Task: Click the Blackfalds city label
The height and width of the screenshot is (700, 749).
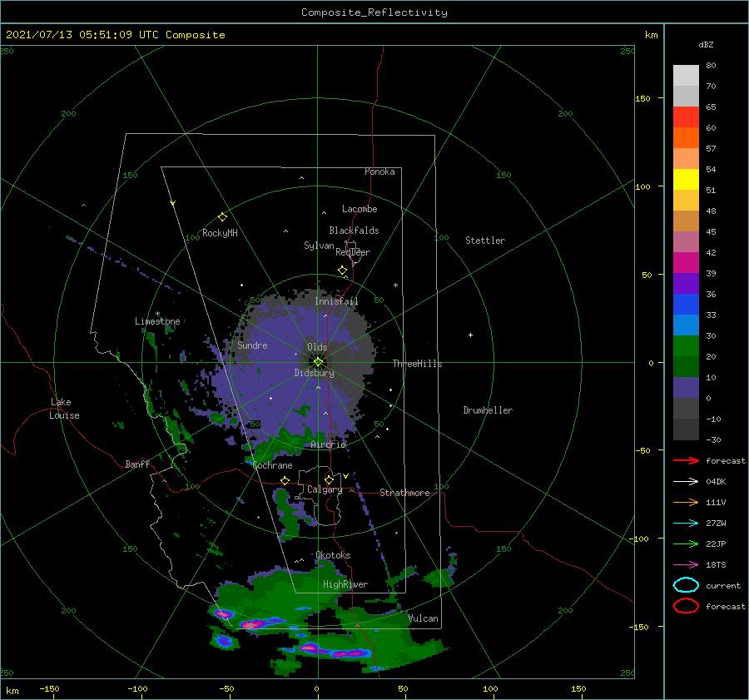Action: [x=354, y=231]
